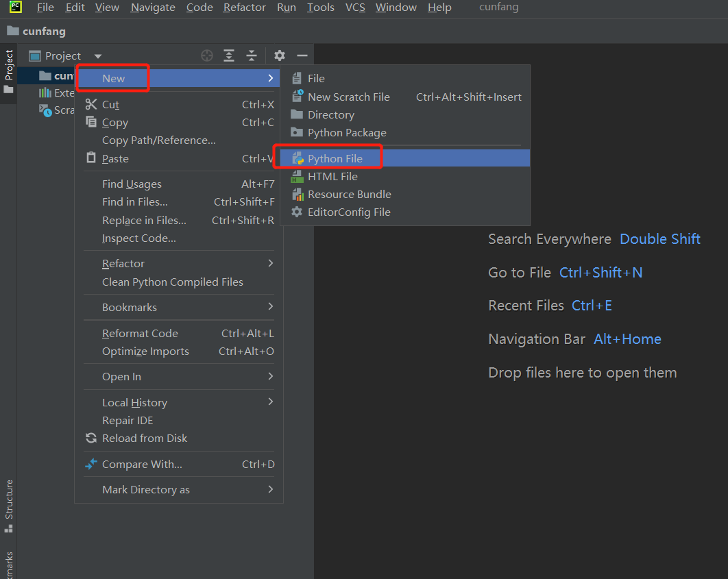This screenshot has width=728, height=579.
Task: Open the VCS menu
Action: [x=355, y=8]
